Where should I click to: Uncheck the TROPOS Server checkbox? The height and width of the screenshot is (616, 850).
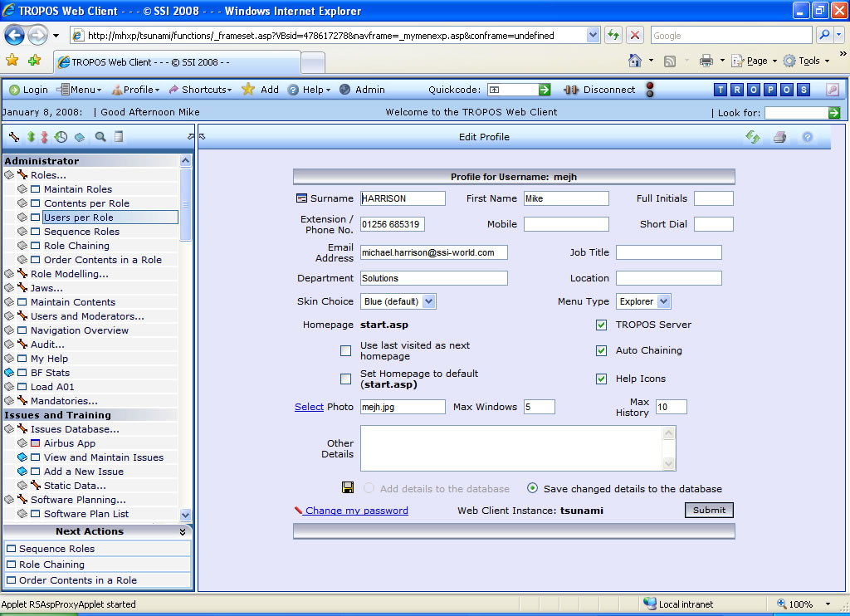601,325
